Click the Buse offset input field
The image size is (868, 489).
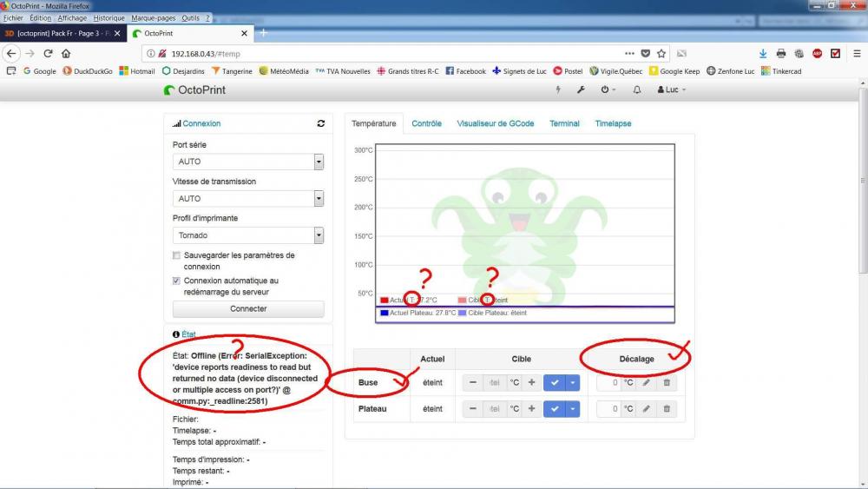[x=608, y=383]
